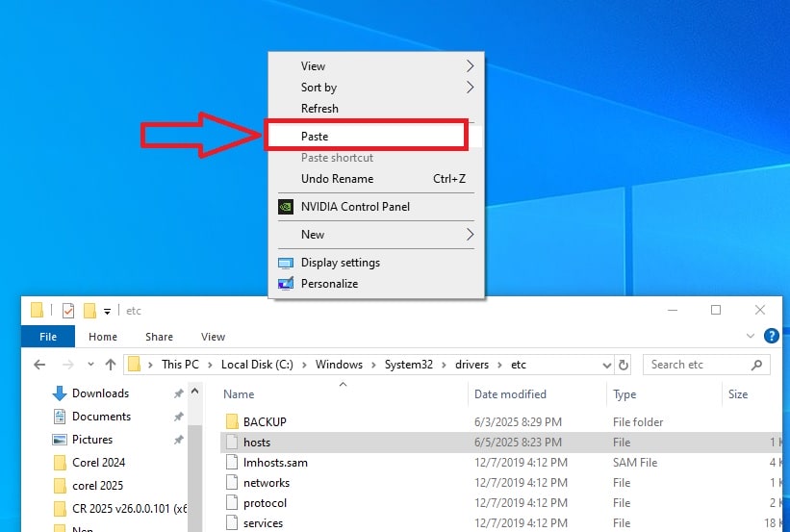790x532 pixels.
Task: Click the New folder quick access icon
Action: [x=89, y=311]
